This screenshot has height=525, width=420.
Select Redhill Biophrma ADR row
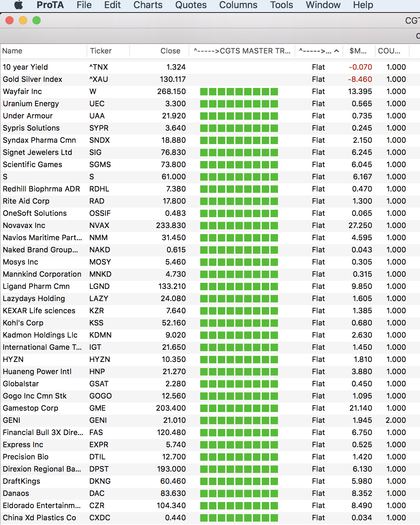tap(210, 189)
